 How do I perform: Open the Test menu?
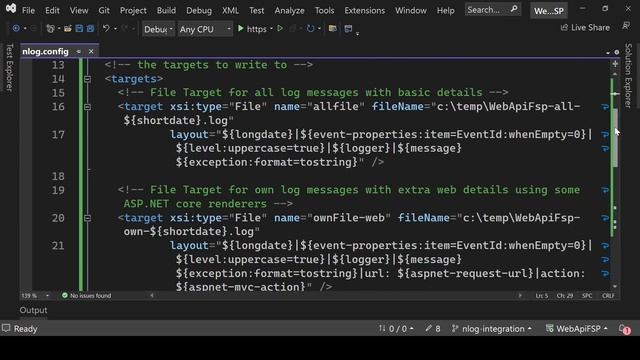(x=256, y=10)
